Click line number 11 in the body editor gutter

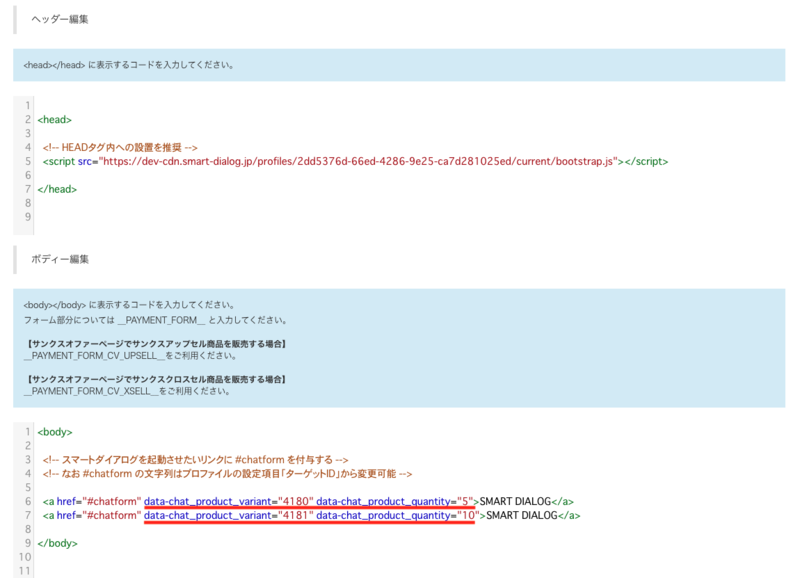click(25, 571)
